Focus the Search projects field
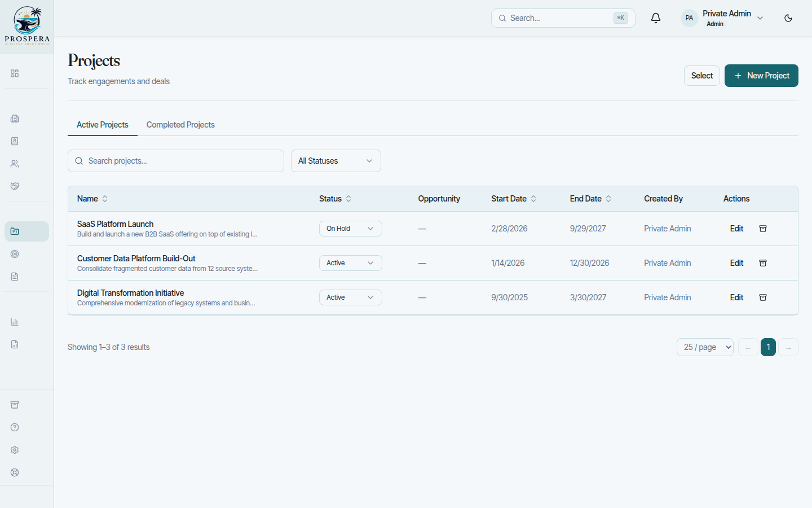The width and height of the screenshot is (812, 508). (176, 161)
